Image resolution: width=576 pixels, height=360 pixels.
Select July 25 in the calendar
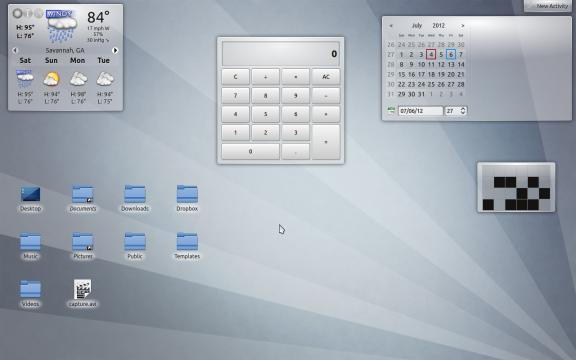point(431,84)
